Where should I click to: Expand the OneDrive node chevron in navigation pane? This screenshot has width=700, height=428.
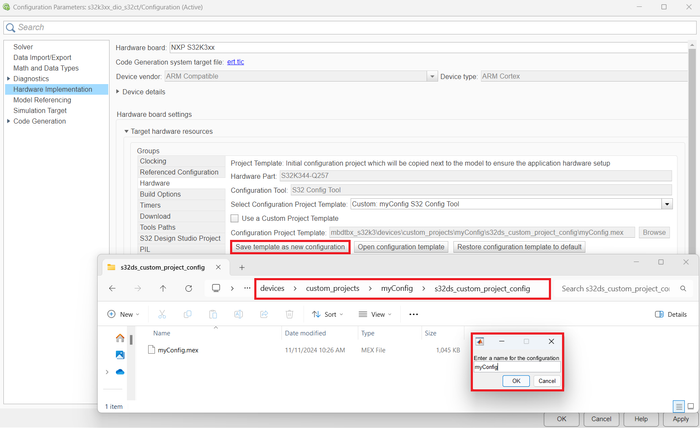(x=107, y=372)
